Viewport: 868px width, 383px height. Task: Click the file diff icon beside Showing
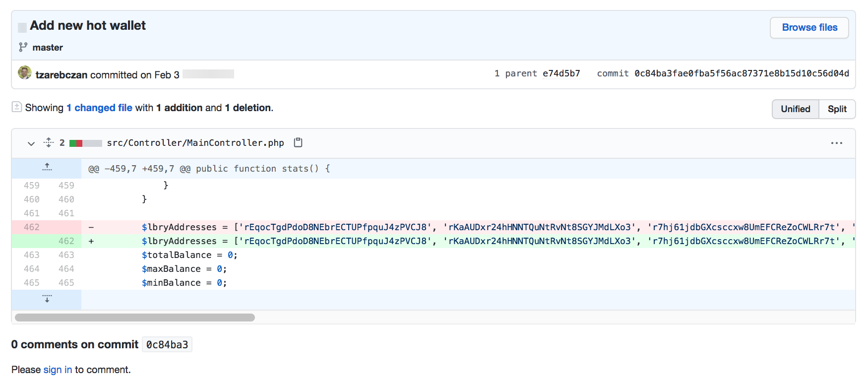pos(17,107)
